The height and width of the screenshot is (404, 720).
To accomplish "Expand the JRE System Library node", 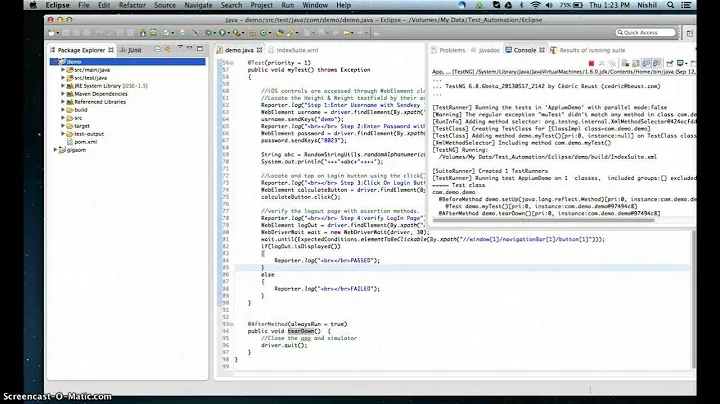I will pyautogui.click(x=63, y=85).
